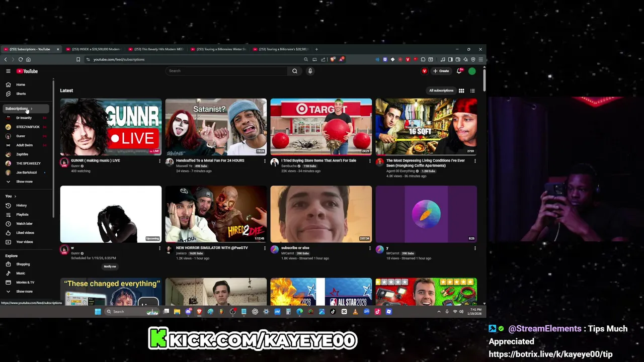Switch to the INSIDE a $39,500,000 Modern tab

(x=94, y=49)
